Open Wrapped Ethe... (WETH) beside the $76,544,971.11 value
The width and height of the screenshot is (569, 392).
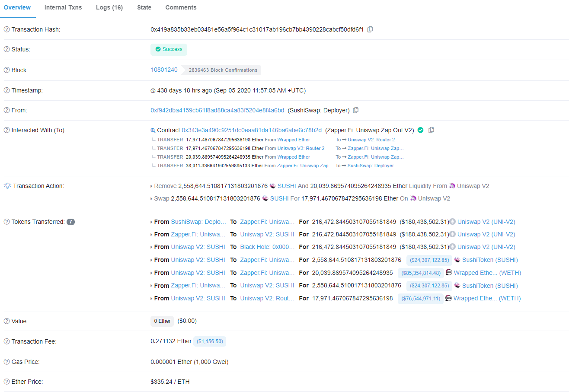click(x=487, y=298)
